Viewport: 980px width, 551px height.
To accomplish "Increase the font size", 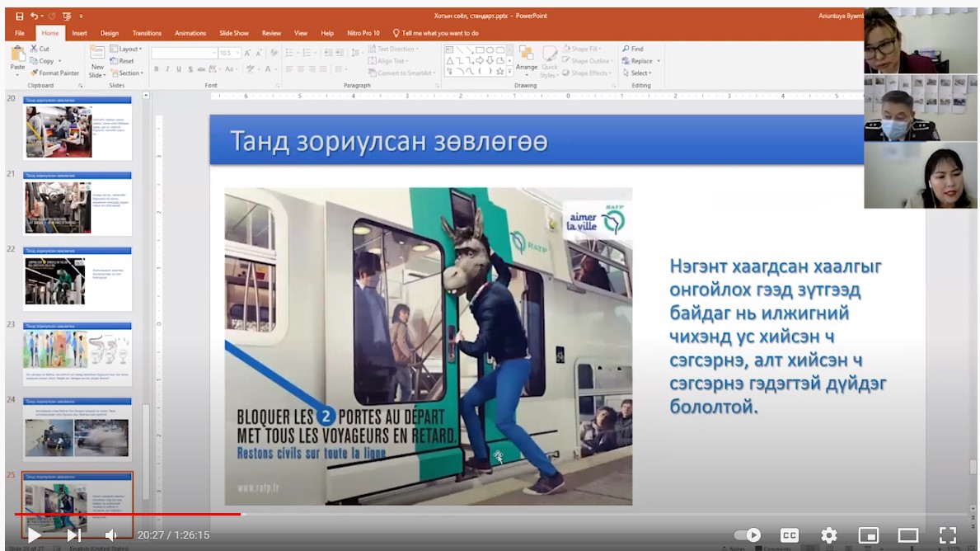I will (247, 53).
